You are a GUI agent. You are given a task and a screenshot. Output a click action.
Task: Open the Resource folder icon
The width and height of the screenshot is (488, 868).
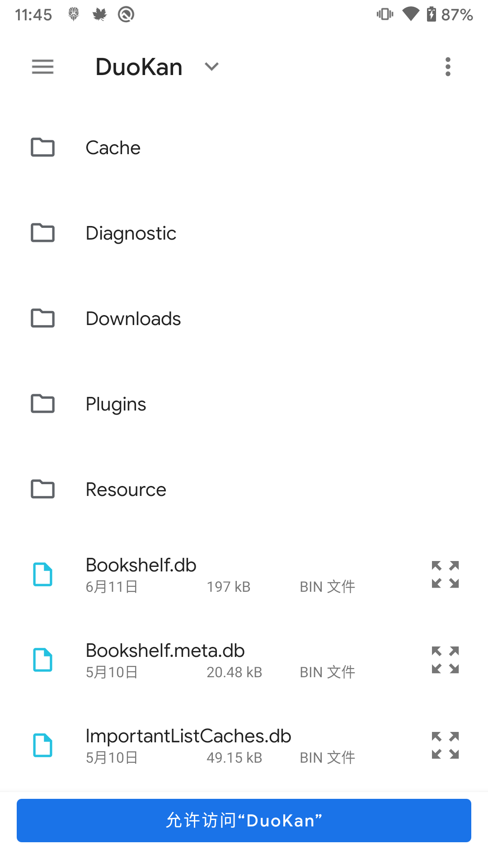click(x=42, y=489)
